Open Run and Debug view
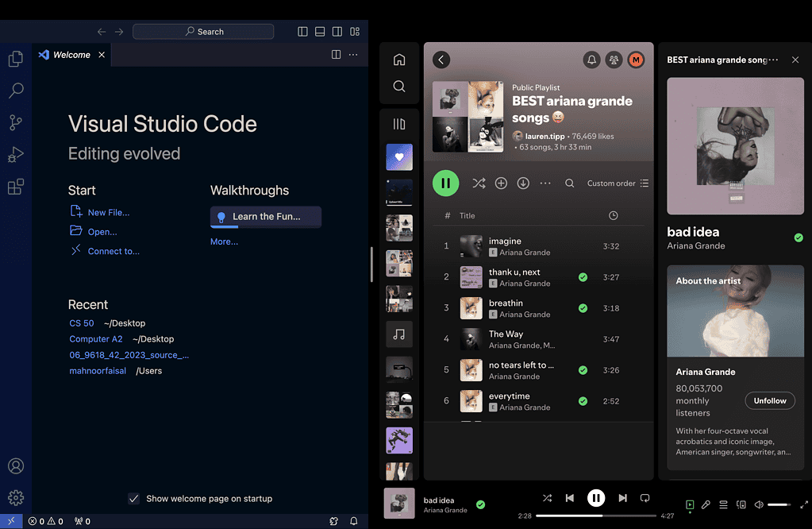The height and width of the screenshot is (529, 812). point(15,155)
